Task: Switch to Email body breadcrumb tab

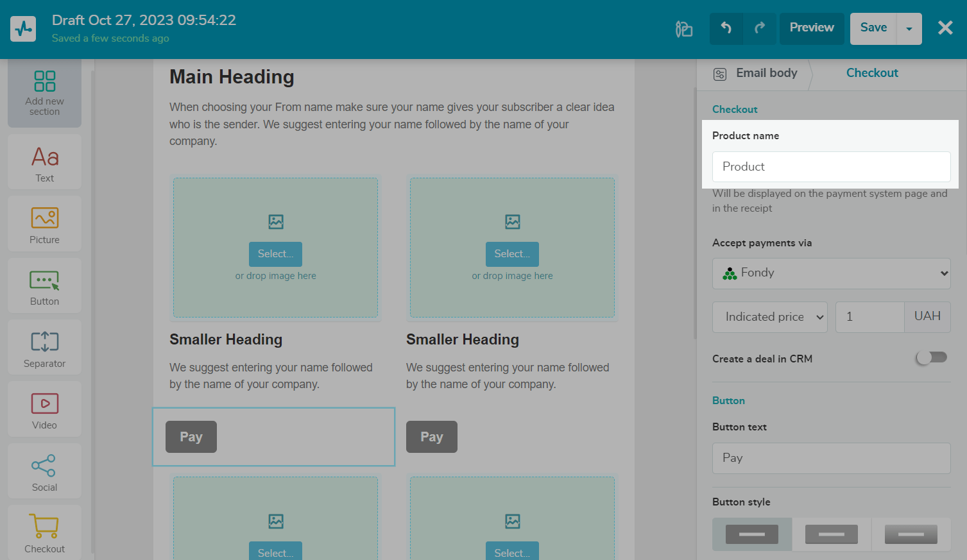Action: click(757, 73)
